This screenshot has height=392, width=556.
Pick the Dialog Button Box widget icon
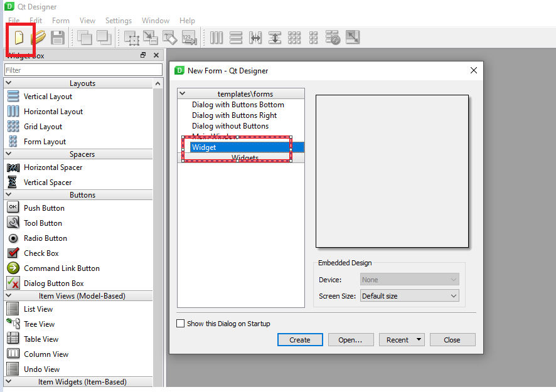pos(13,283)
